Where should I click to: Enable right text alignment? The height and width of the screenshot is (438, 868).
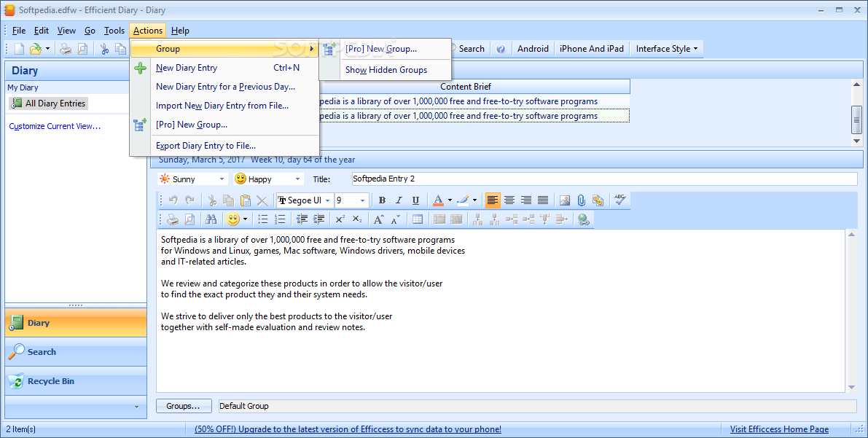526,200
